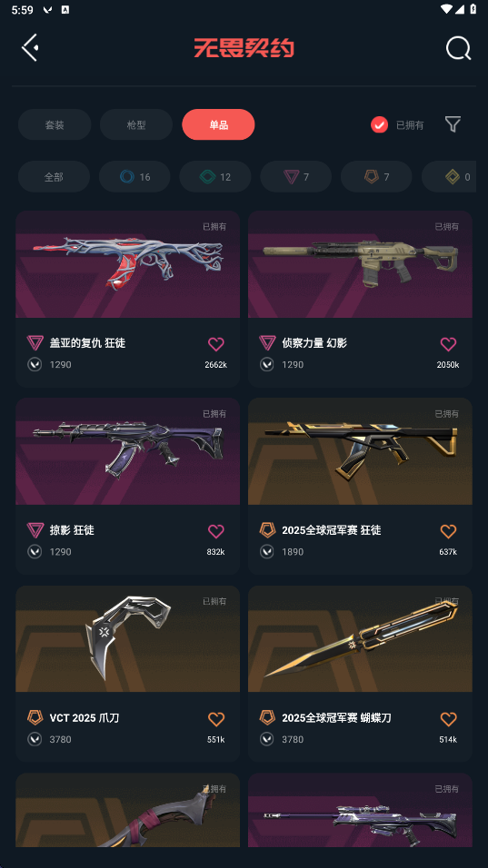Favorite 盖亚的复仇 狂徒 with the heart icon
This screenshot has height=868, width=488.
216,344
